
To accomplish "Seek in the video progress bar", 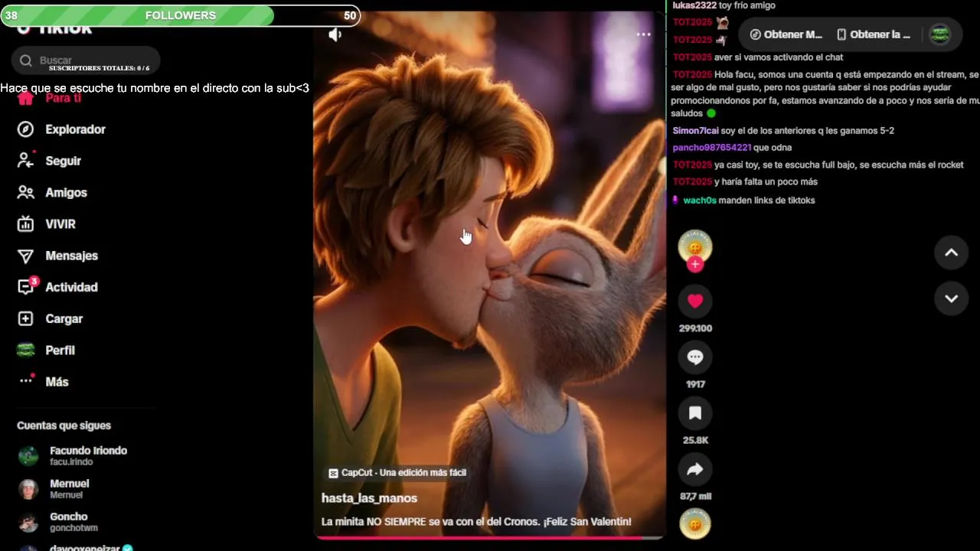I will (489, 537).
